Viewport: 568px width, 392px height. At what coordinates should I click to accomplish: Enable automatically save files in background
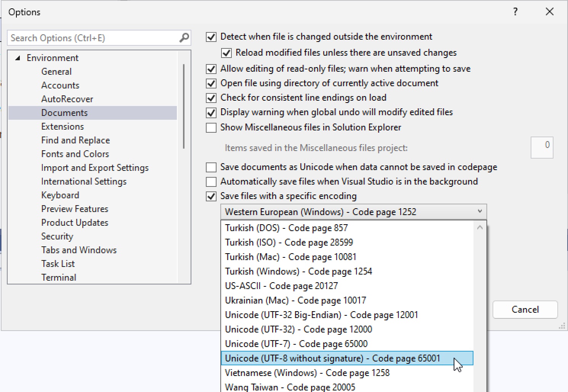click(211, 182)
